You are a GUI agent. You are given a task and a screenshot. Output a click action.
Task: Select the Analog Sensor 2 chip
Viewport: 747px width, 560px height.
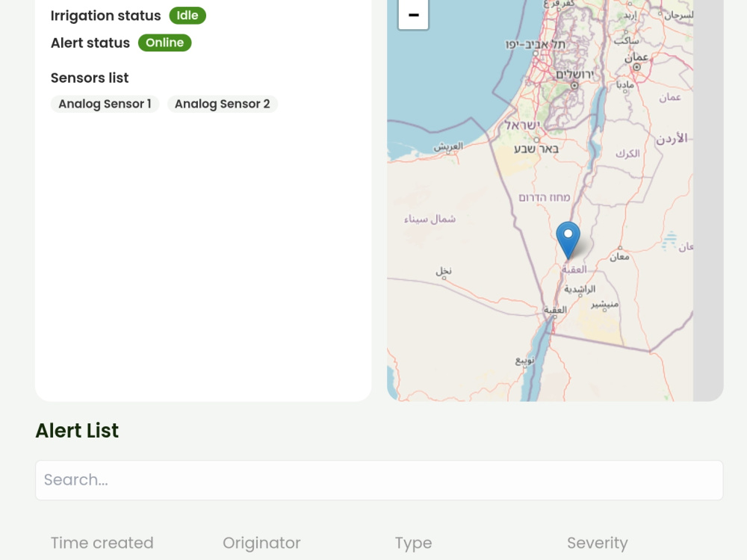click(223, 104)
